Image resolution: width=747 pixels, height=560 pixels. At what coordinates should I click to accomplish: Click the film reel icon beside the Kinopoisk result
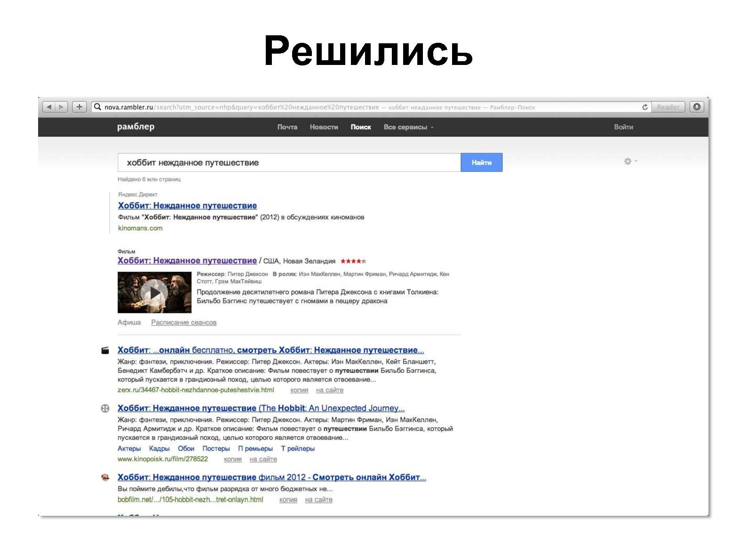tap(105, 408)
